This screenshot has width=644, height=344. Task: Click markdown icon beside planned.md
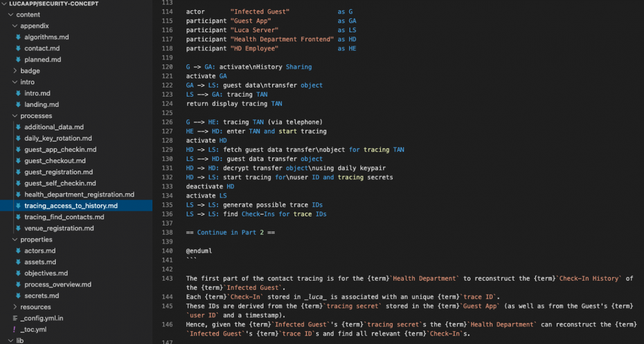18,60
